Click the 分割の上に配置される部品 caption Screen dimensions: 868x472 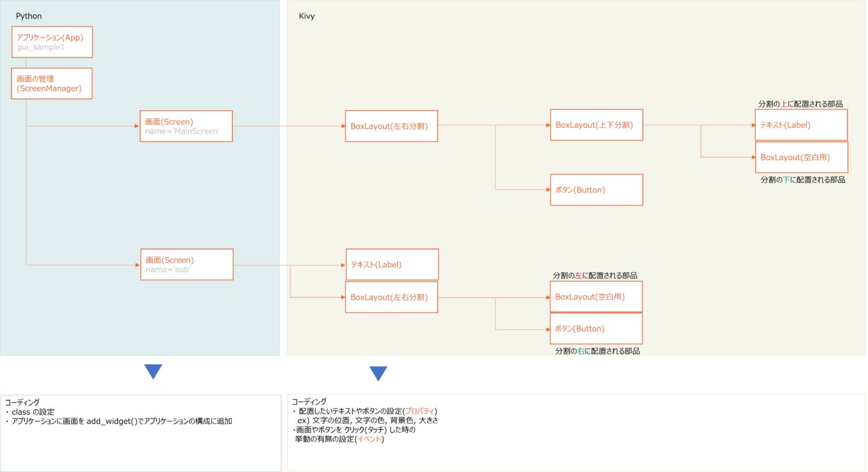click(x=800, y=104)
